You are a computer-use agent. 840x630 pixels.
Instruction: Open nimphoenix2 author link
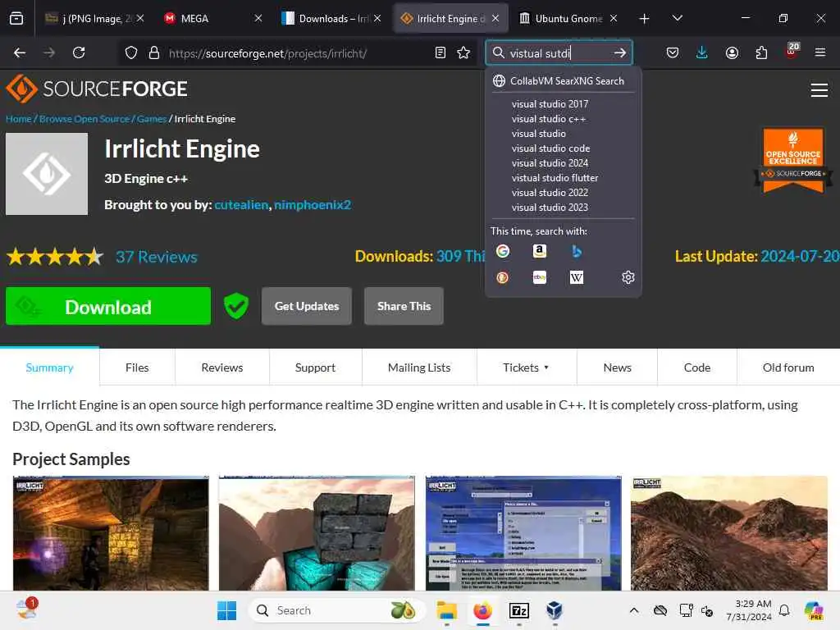tap(313, 204)
